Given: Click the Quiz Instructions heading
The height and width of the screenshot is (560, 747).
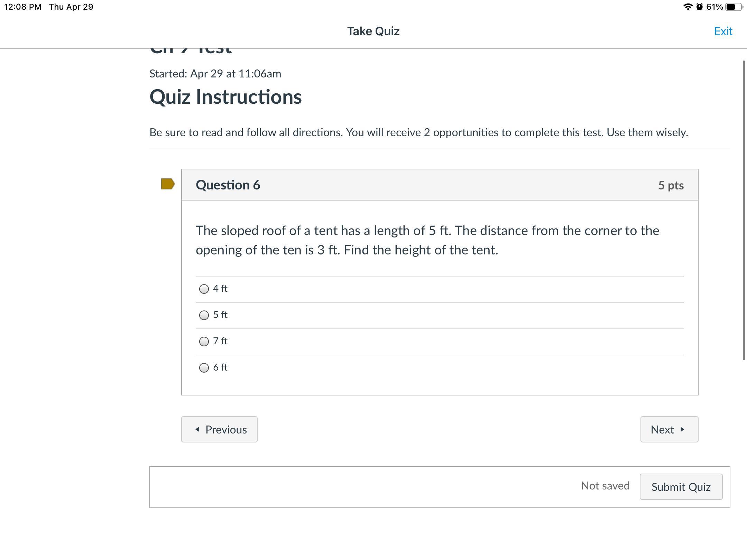Looking at the screenshot, I should point(225,97).
